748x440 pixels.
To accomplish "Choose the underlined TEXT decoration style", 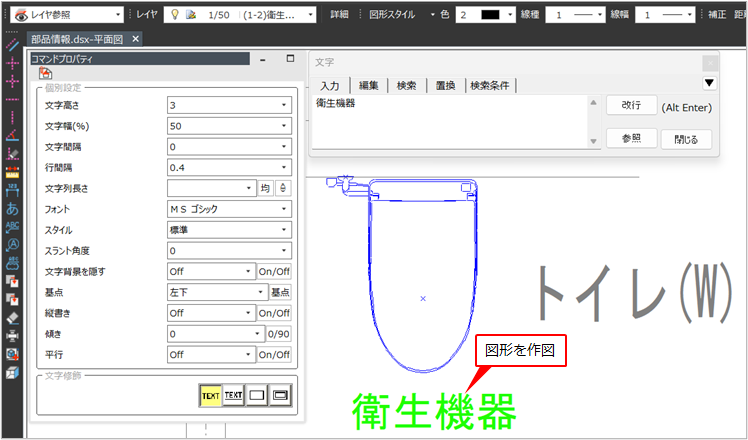I will point(234,395).
